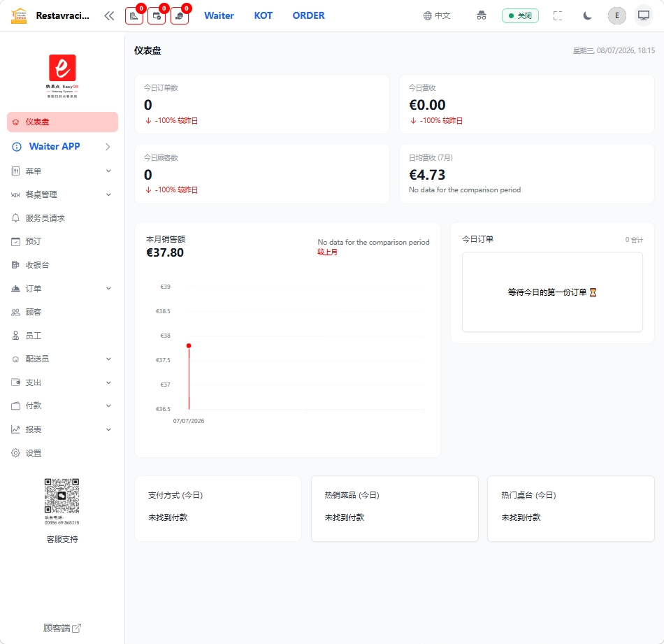The height and width of the screenshot is (644, 664).
Task: Expand the 付款 dropdown arrow
Action: pos(108,406)
